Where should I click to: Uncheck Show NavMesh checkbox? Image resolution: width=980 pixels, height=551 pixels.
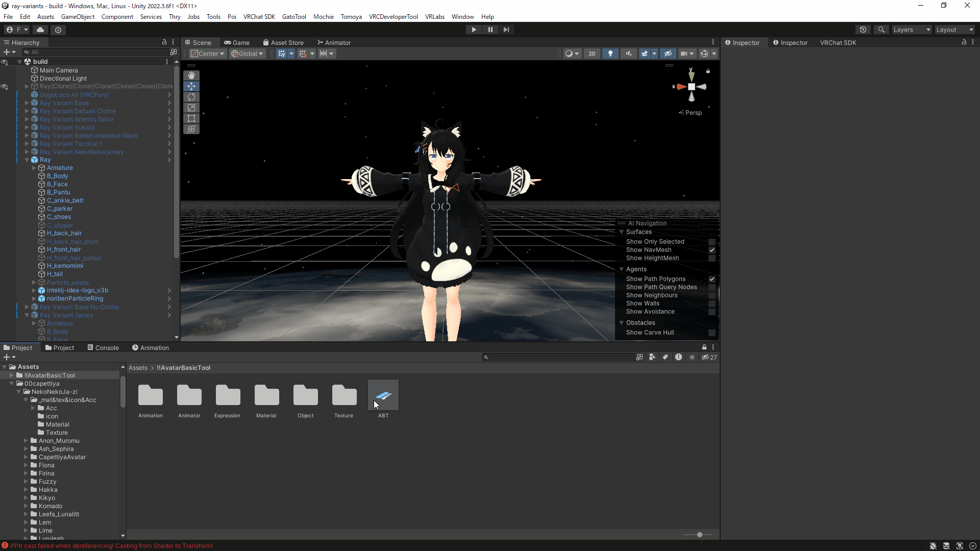point(712,250)
